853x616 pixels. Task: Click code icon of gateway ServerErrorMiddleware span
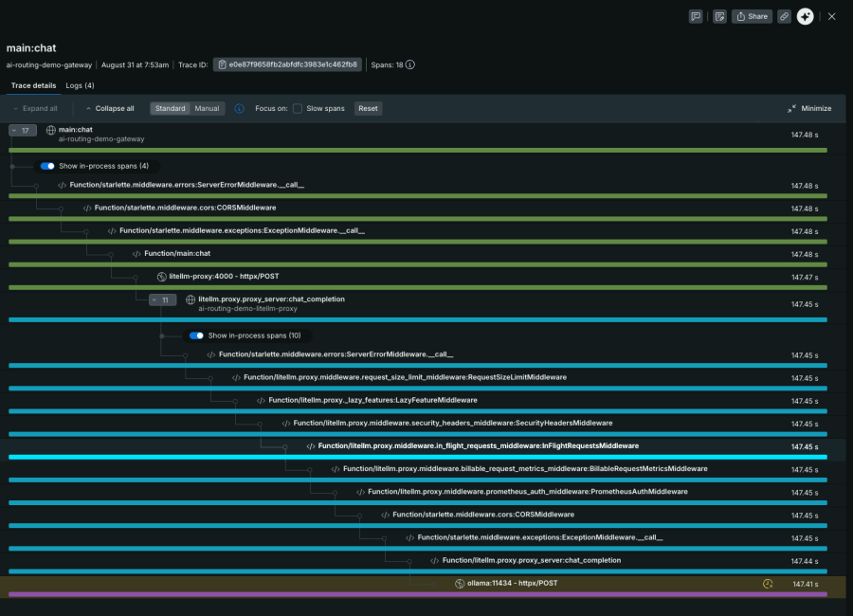pyautogui.click(x=62, y=185)
